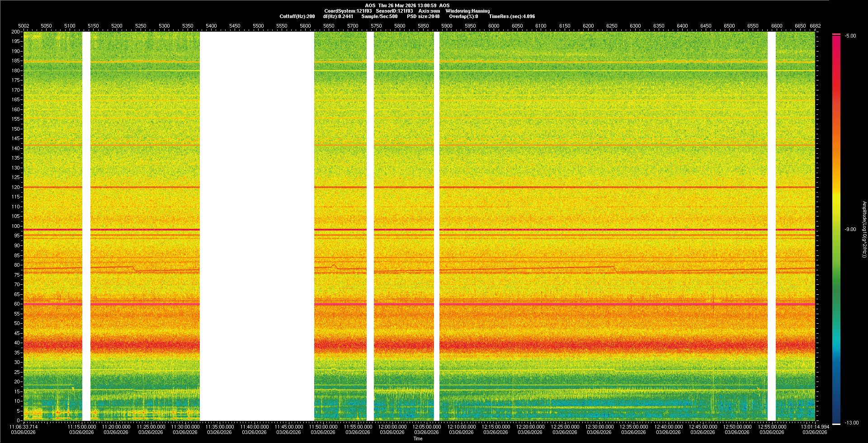Click the 200 Hz label on frequency axis
Image resolution: width=868 pixels, height=443 pixels.
15,32
